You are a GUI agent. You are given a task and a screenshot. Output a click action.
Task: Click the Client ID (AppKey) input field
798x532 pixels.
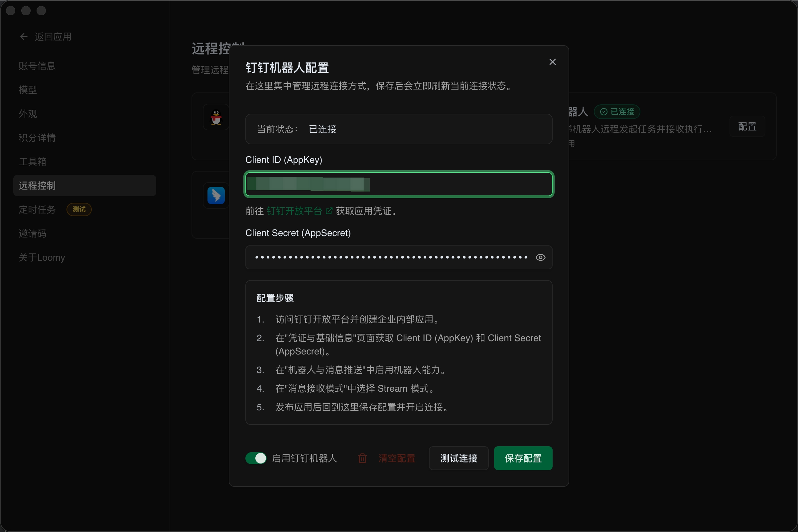coord(399,184)
